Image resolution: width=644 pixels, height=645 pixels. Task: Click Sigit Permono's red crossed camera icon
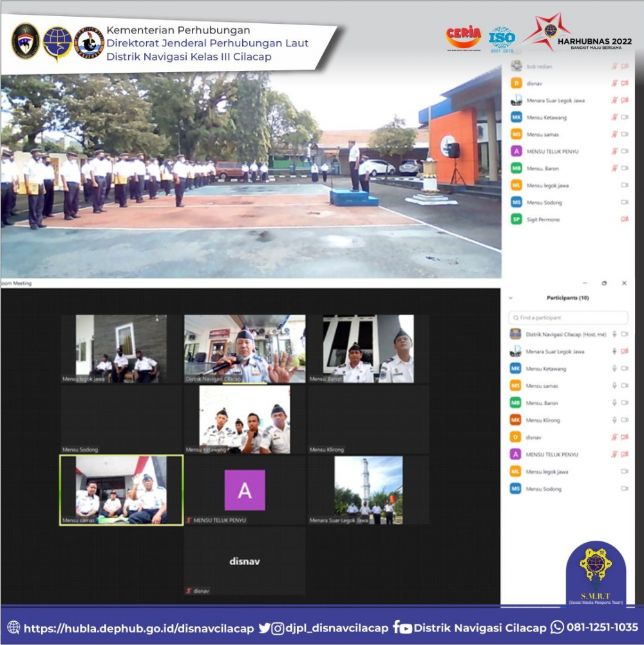click(x=625, y=220)
